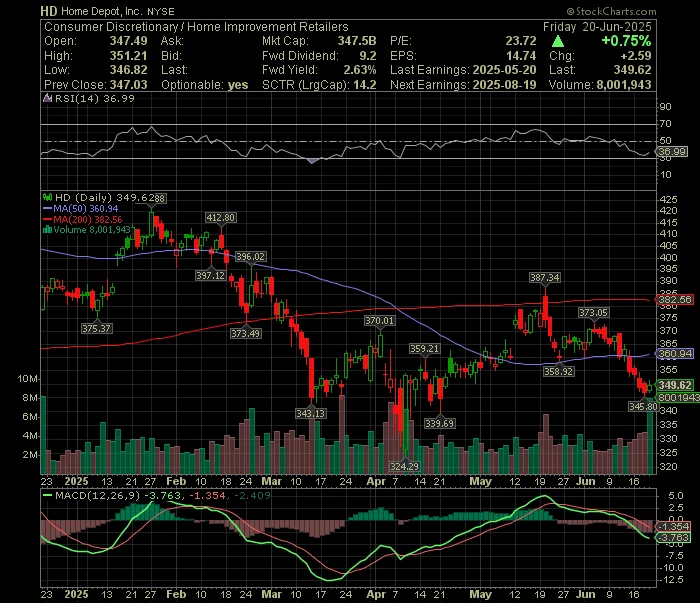The width and height of the screenshot is (700, 603).
Task: Click the High value 351.21
Action: pos(129,56)
